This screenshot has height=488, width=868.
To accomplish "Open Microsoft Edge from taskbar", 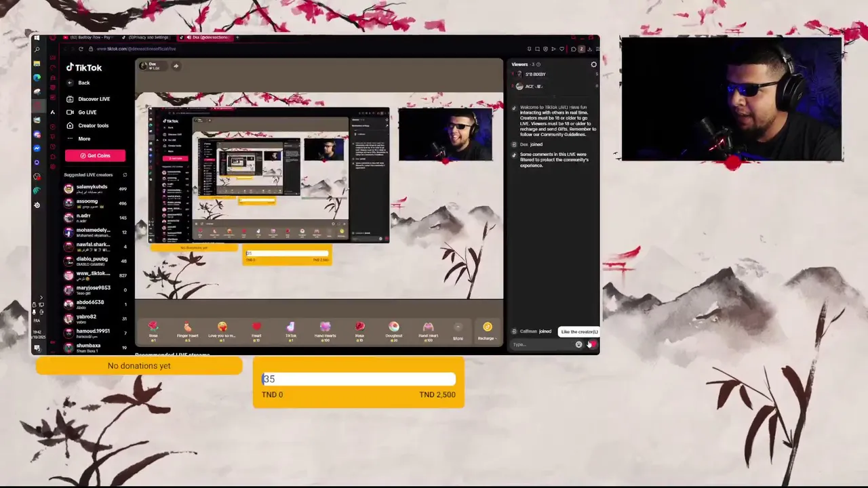I will tap(37, 78).
